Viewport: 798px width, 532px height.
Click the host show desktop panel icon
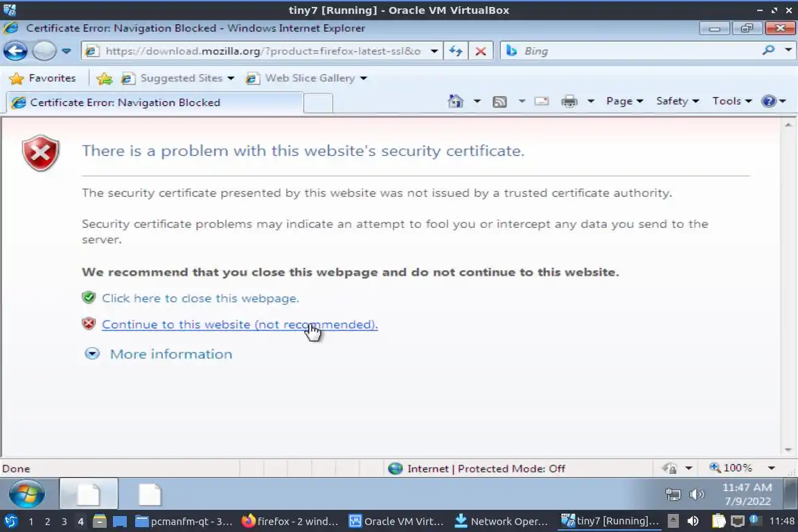(x=120, y=522)
